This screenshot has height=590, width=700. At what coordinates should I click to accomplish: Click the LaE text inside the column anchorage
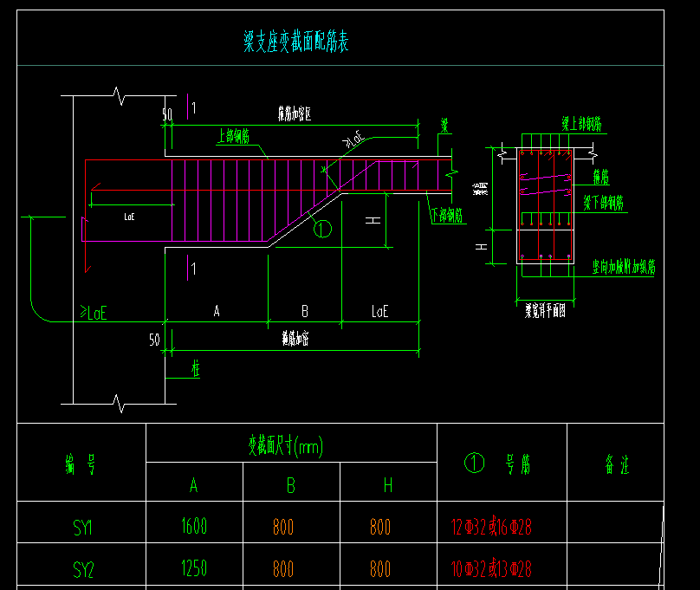point(129,217)
